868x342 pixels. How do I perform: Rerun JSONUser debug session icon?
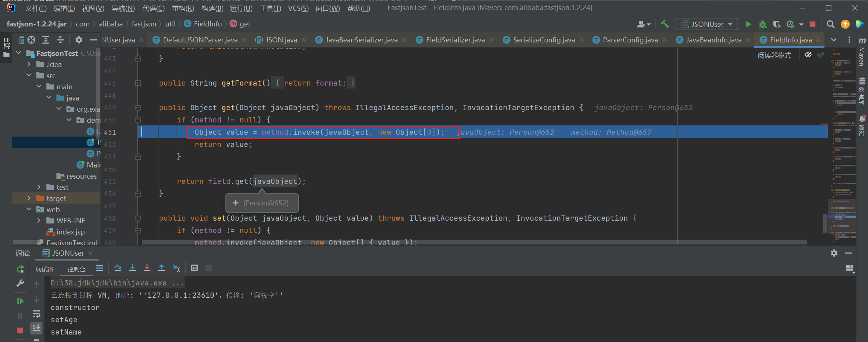20,269
